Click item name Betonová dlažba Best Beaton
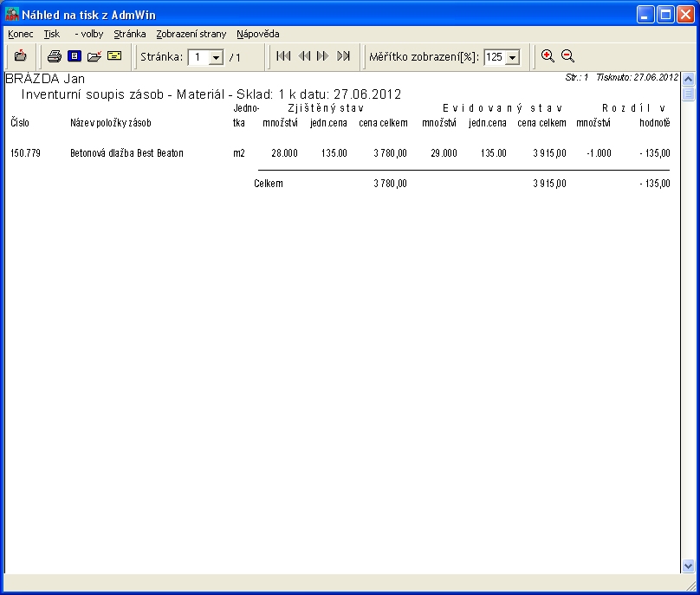700x595 pixels. (x=126, y=153)
